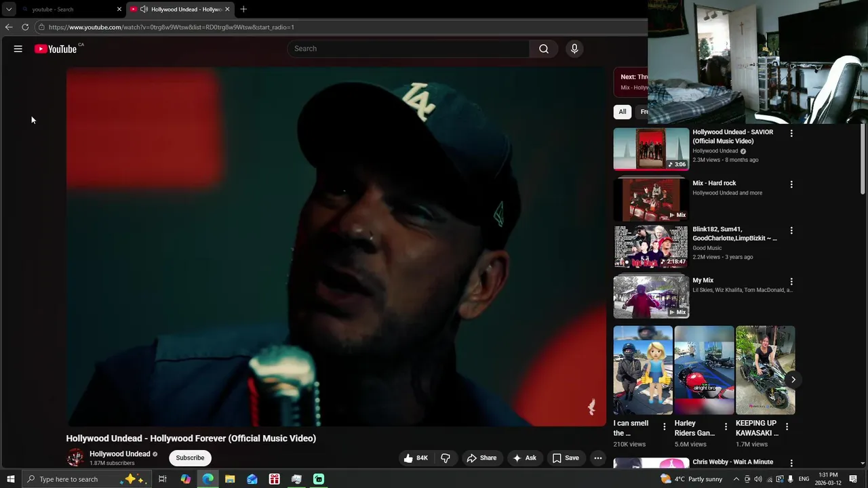Open Harley Riders short thumbnail

point(704,370)
